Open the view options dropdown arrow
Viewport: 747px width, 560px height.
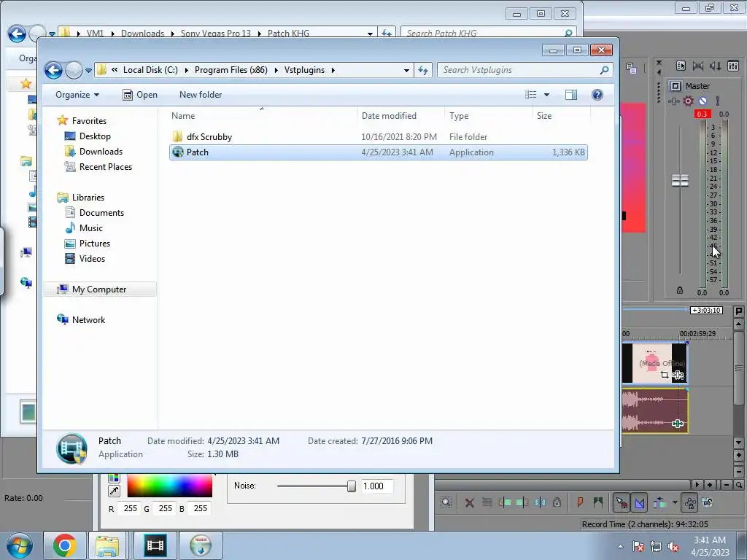click(x=547, y=95)
